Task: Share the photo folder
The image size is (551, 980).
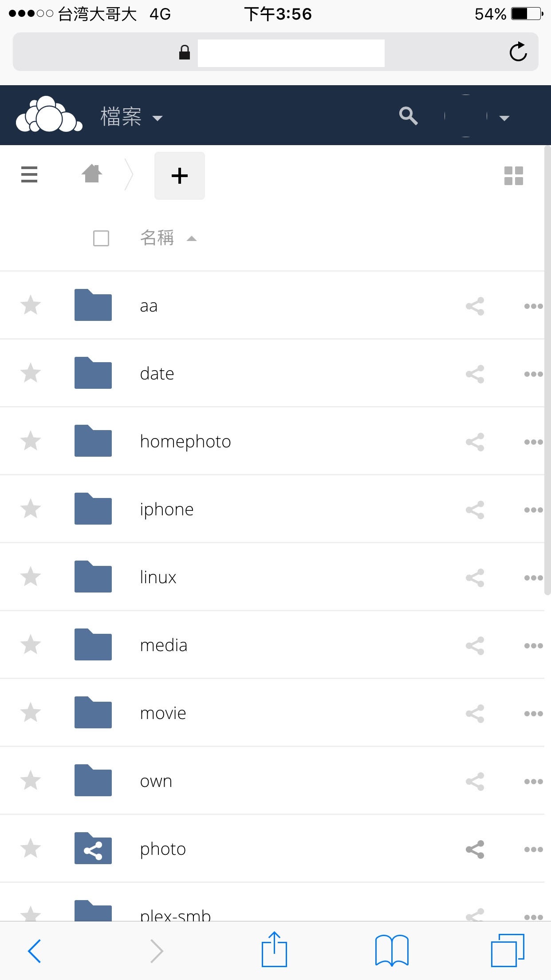Action: [x=475, y=850]
